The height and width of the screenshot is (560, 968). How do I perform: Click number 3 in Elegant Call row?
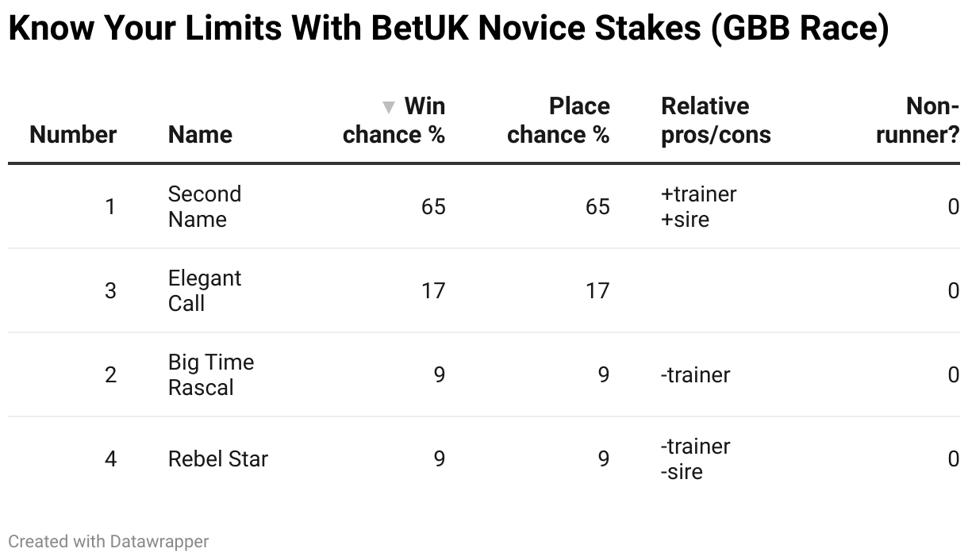[110, 291]
